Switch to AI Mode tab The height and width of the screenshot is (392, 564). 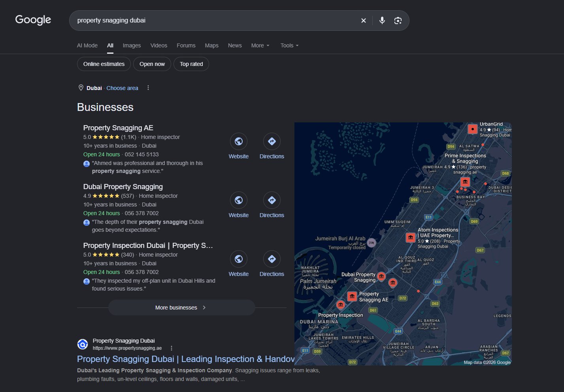pos(87,45)
